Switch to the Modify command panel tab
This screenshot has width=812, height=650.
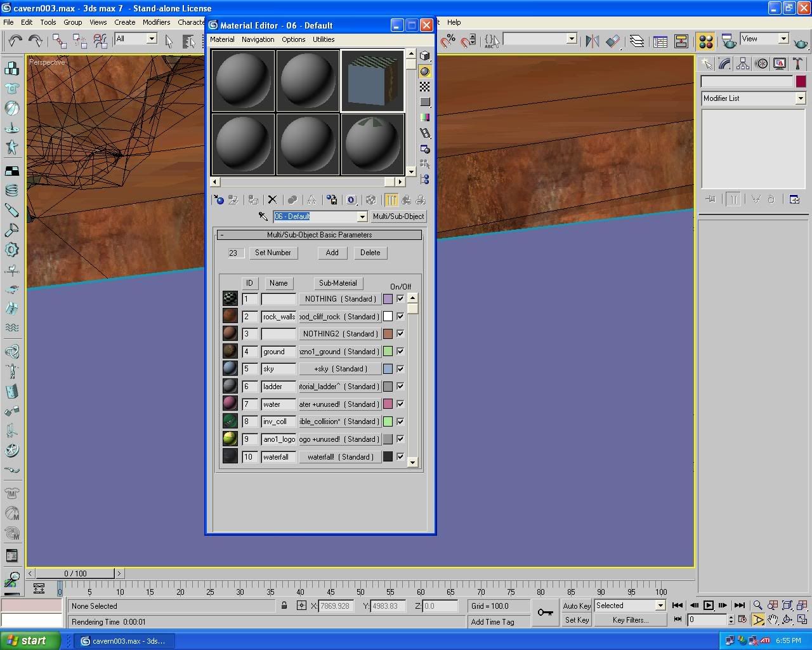click(724, 63)
